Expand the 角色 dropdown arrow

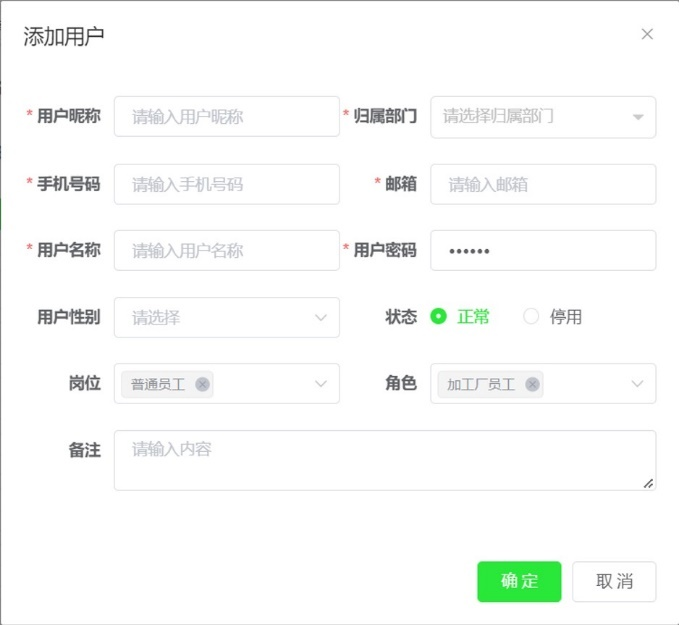tap(637, 384)
